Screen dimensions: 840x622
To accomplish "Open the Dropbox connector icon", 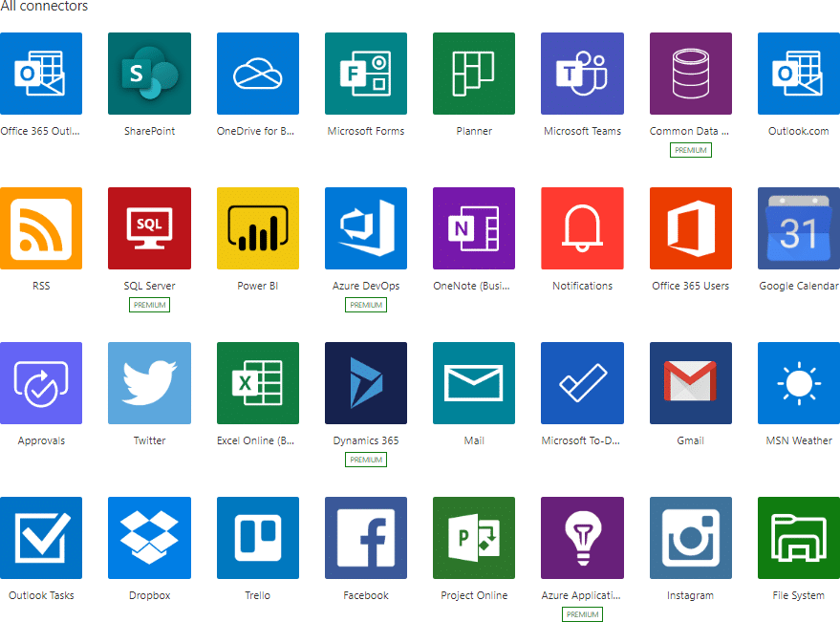I will pos(149,538).
